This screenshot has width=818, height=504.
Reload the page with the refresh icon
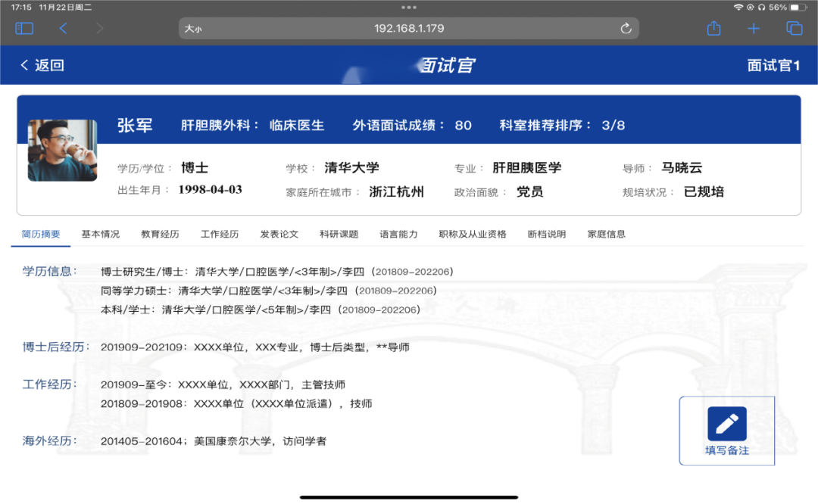coord(626,29)
